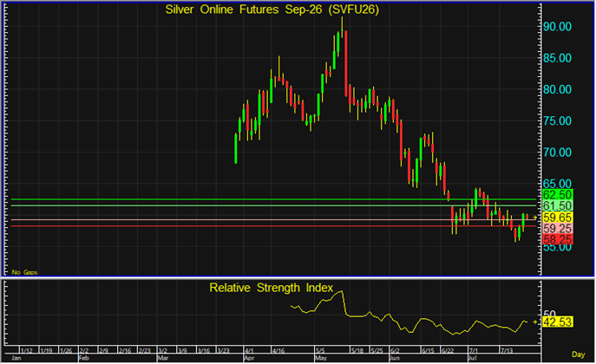
Task: Click the 75.00 price axis label
Action: (557, 121)
